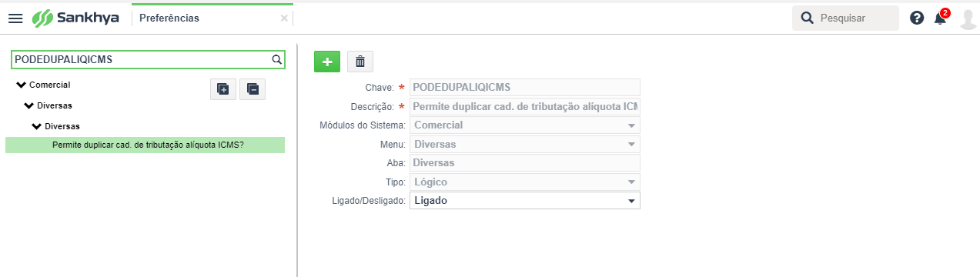
Task: Click the top Pesquisar search field
Action: pyautogui.click(x=845, y=18)
